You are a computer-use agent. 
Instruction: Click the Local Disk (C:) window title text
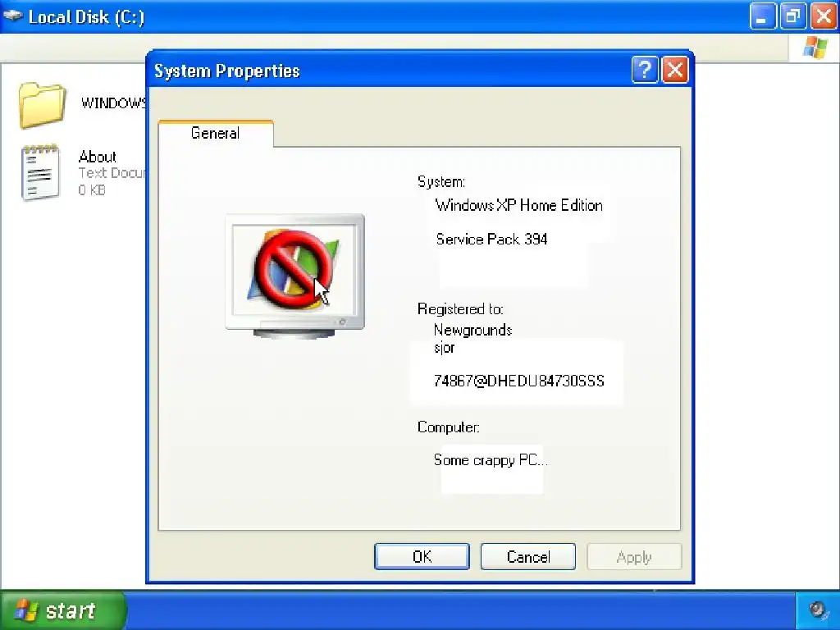click(86, 16)
